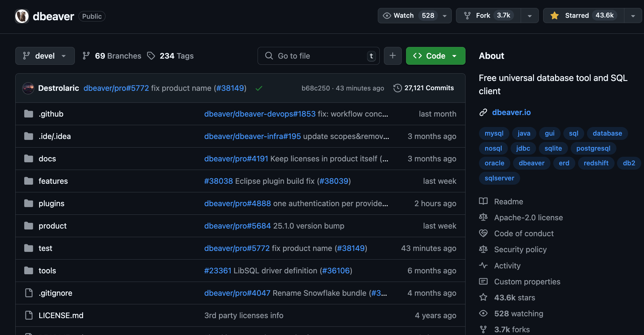
Task: Click the test folder icon
Action: (29, 248)
